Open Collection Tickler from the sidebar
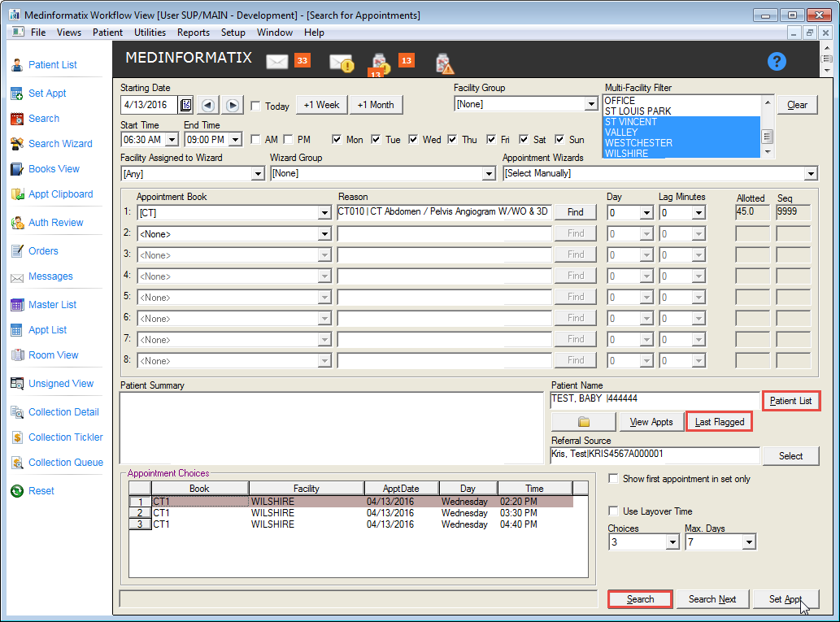This screenshot has width=840, height=622. [17, 437]
